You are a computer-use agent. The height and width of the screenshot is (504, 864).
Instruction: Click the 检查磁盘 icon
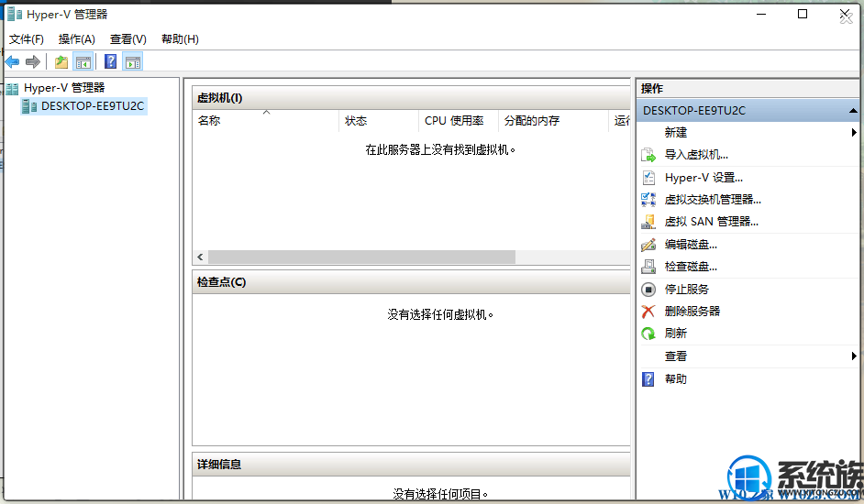[x=648, y=267]
